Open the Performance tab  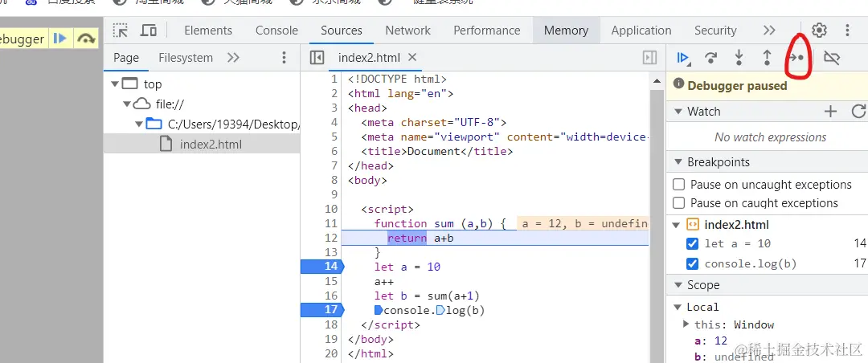pos(486,31)
